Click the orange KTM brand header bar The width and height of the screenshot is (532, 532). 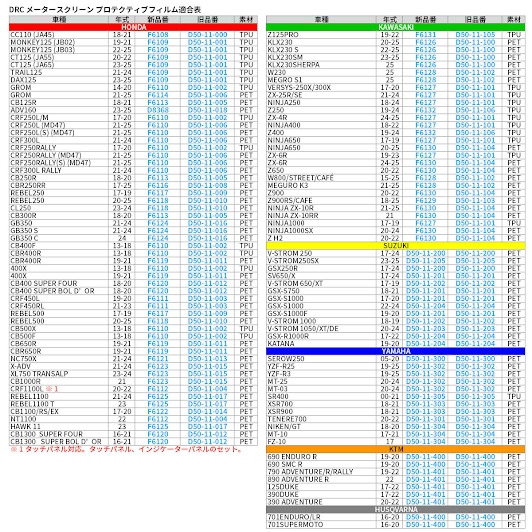click(396, 449)
